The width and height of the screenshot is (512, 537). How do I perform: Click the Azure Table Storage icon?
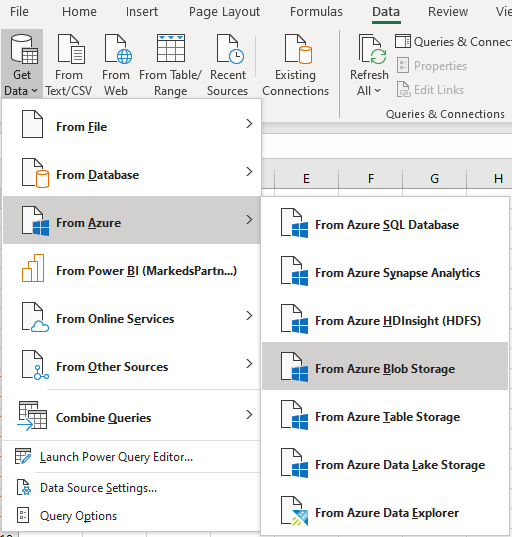pyautogui.click(x=294, y=415)
